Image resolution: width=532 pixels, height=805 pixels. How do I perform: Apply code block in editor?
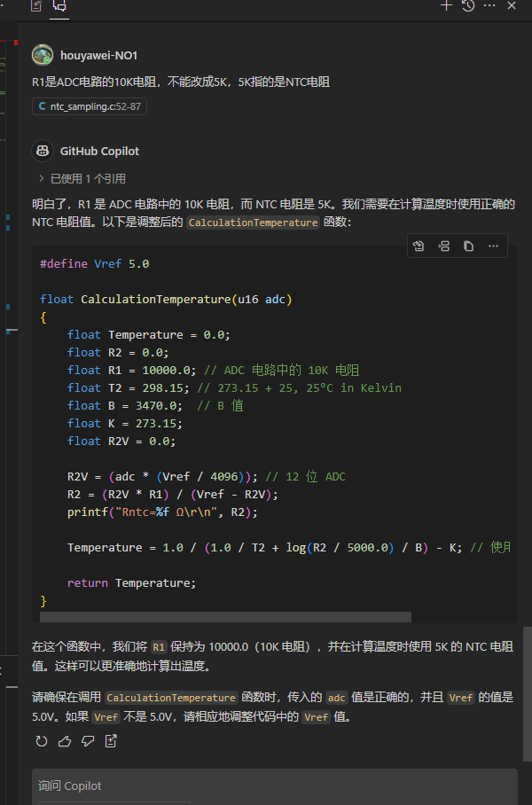point(419,246)
